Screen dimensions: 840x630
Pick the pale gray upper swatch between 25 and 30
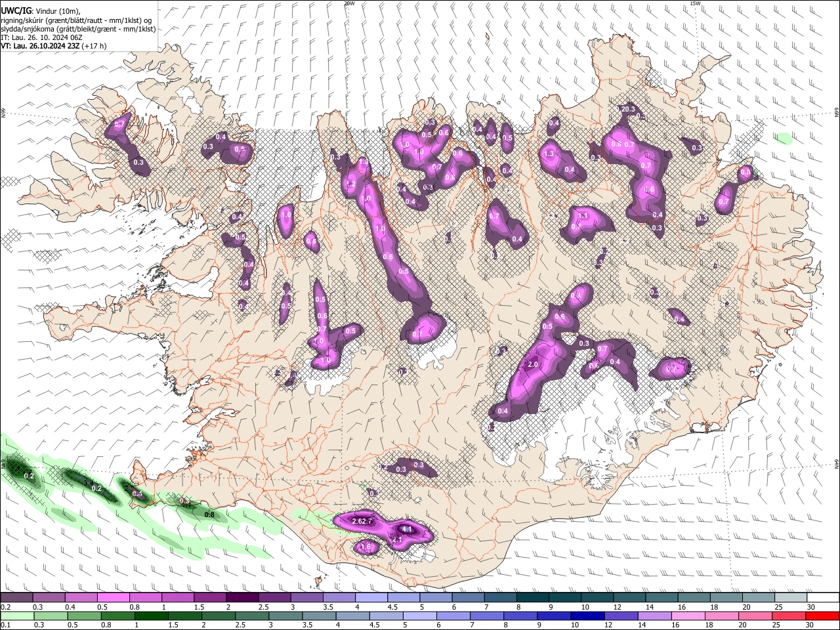coord(791,598)
